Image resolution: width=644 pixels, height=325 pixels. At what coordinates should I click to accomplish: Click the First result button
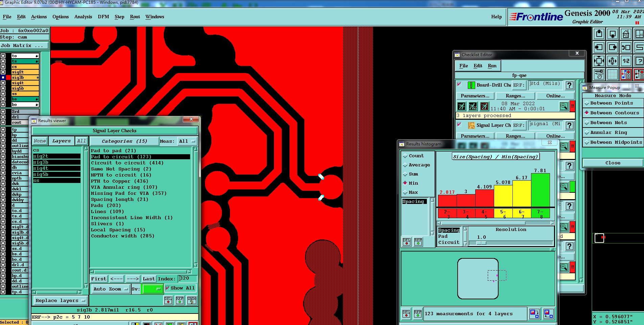coord(99,279)
